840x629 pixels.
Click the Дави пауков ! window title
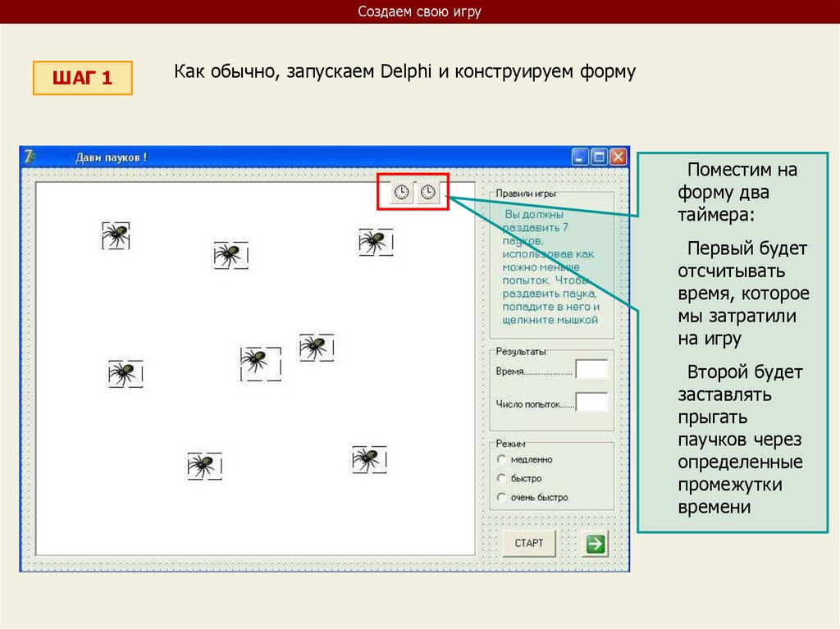111,157
